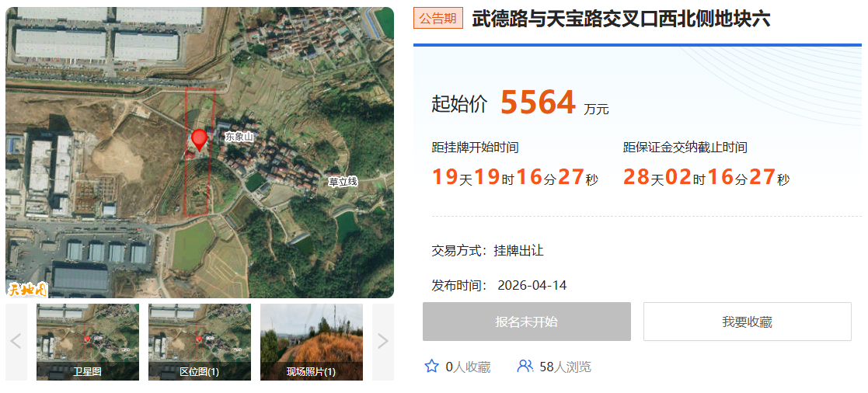Click the viewers people icon
868x393 pixels.
pyautogui.click(x=525, y=366)
